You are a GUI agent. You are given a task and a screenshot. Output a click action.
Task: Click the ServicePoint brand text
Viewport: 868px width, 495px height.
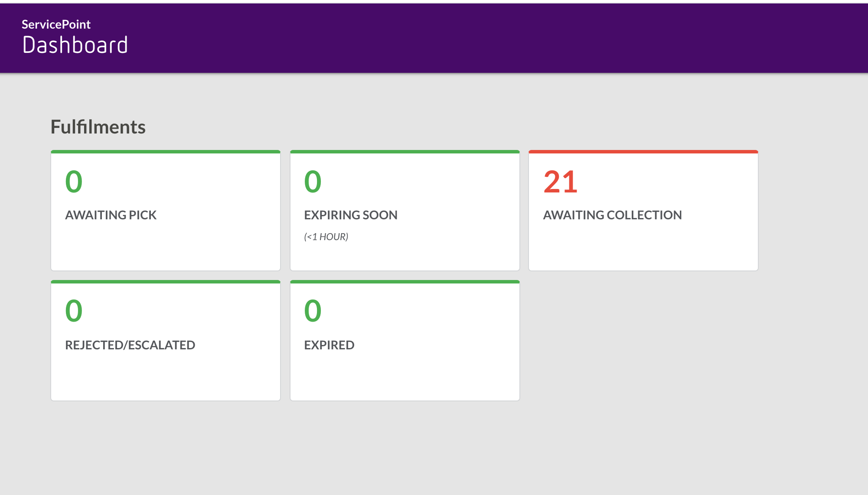pos(56,24)
